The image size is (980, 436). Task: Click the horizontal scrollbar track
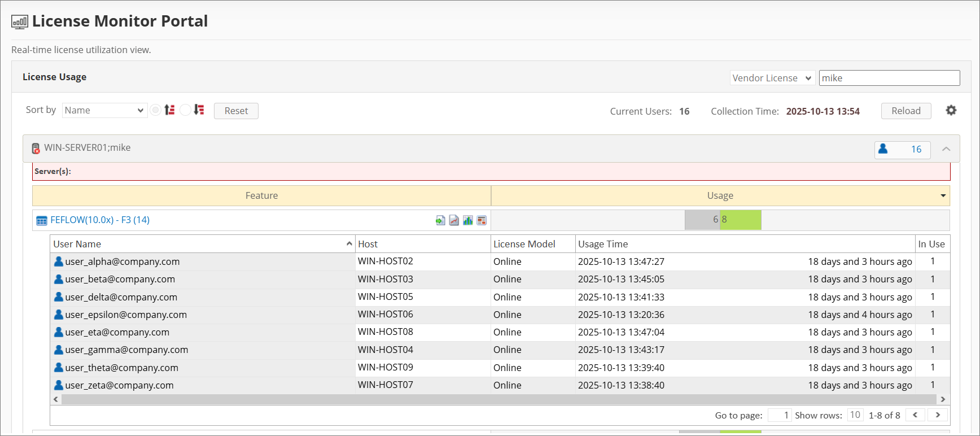[499, 399]
